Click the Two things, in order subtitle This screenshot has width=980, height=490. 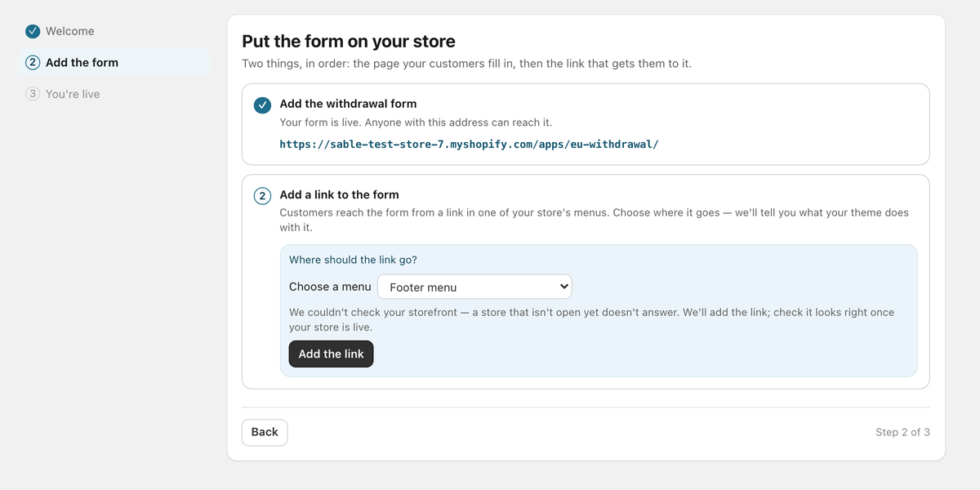click(466, 63)
